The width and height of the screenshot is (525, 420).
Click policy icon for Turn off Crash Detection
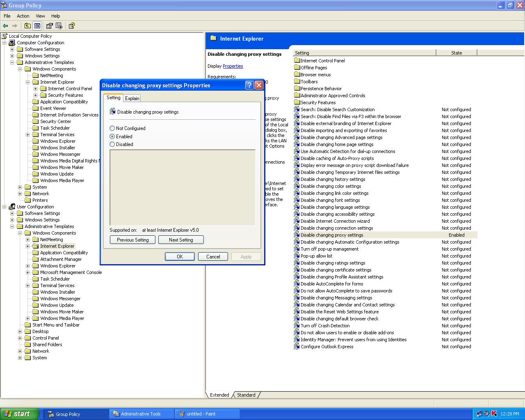(297, 326)
